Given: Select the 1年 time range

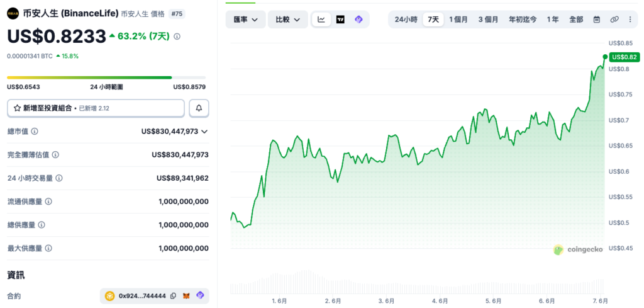Looking at the screenshot, I should 552,20.
